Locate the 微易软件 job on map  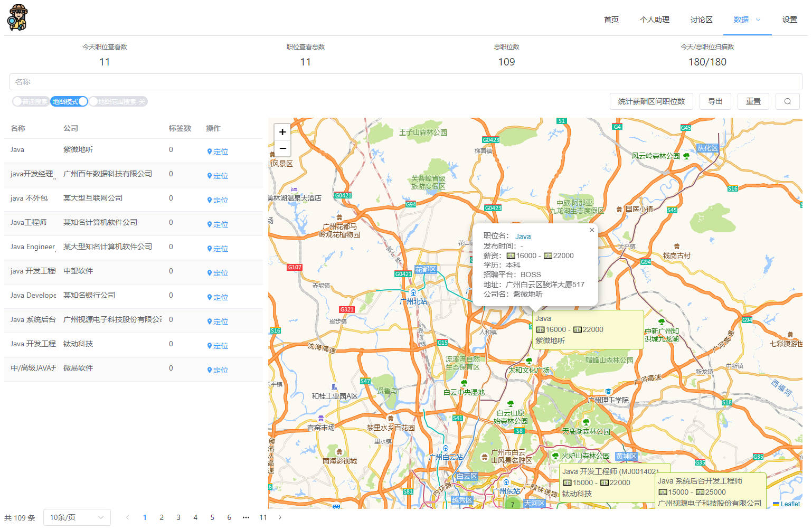click(218, 370)
